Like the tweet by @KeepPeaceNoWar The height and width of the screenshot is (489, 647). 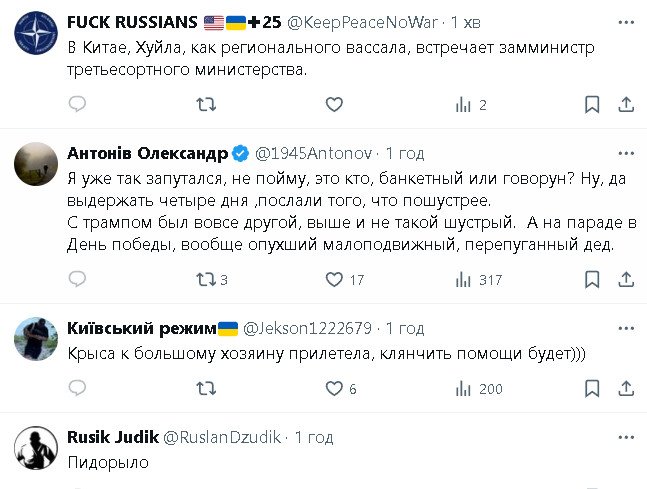[x=334, y=105]
